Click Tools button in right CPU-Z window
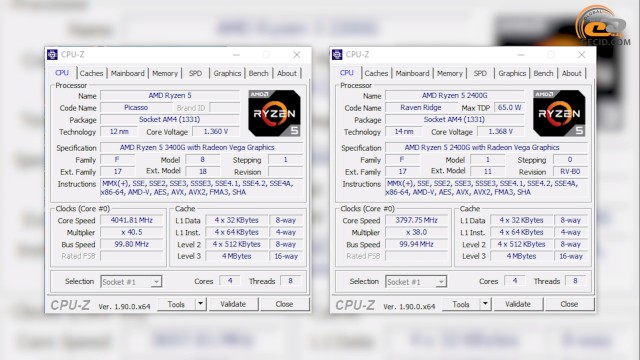 (461, 304)
